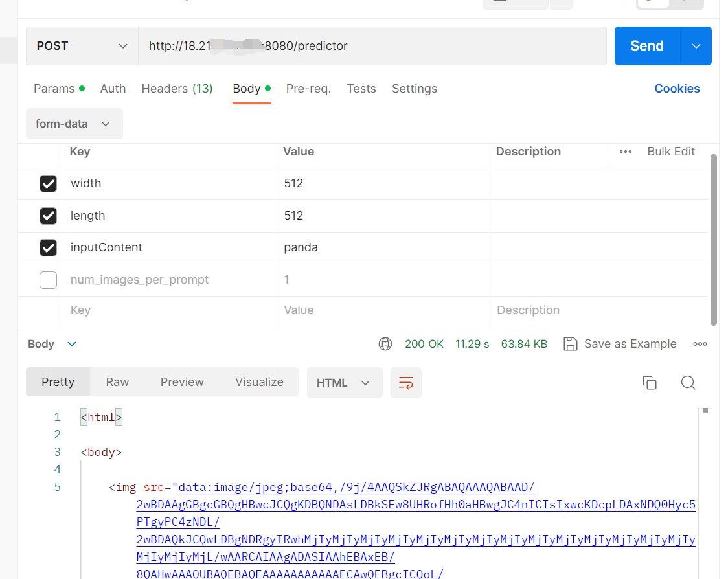The width and height of the screenshot is (728, 579).
Task: Expand the response Body dropdown chevron
Action: pyautogui.click(x=72, y=344)
